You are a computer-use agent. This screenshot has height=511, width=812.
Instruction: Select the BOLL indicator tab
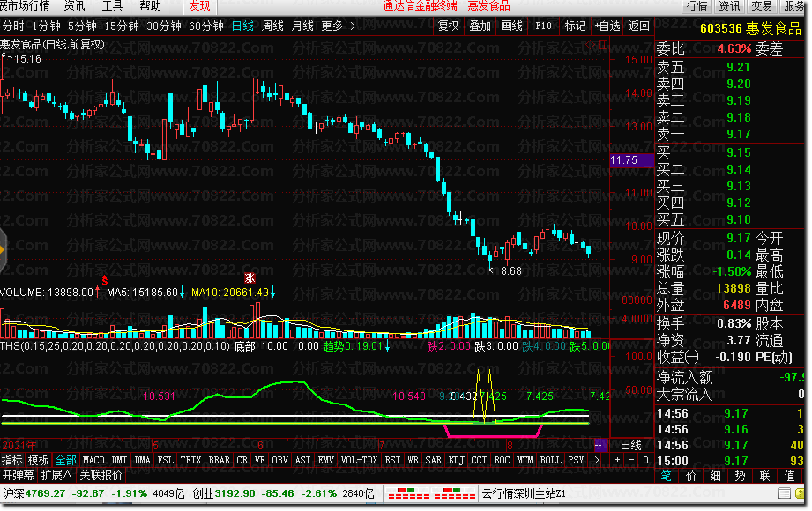550,460
